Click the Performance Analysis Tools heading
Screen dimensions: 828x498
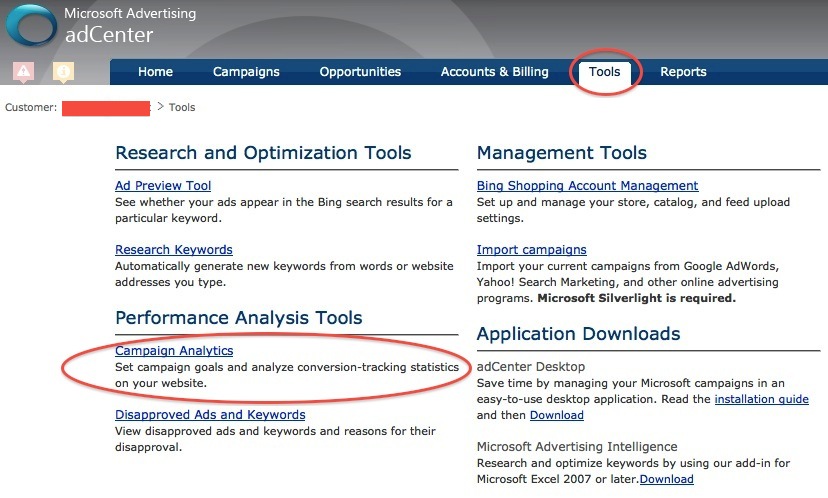point(239,318)
